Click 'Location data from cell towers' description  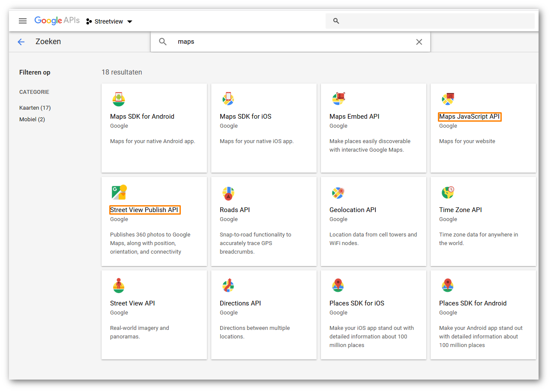(x=373, y=239)
